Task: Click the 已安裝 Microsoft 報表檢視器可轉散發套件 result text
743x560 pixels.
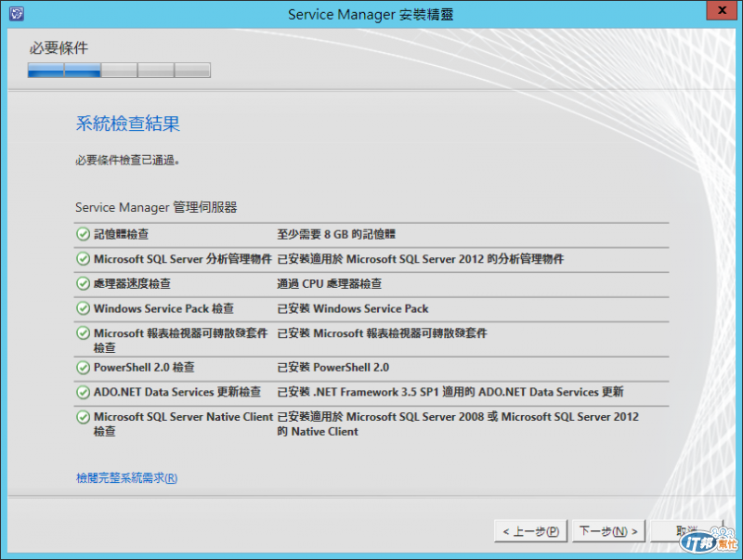Action: (382, 333)
